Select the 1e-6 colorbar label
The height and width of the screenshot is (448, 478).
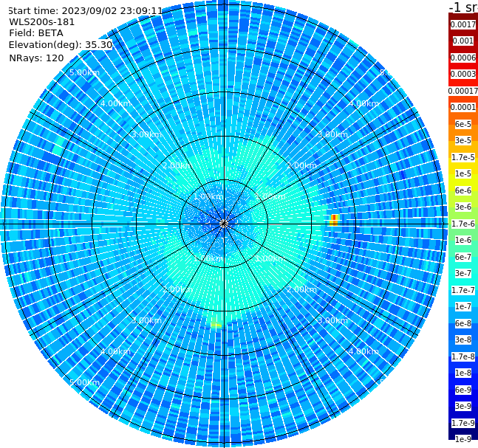(x=463, y=240)
